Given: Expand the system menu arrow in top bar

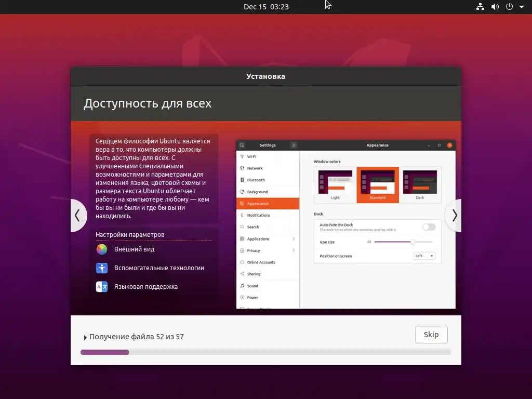Looking at the screenshot, I should click(522, 7).
